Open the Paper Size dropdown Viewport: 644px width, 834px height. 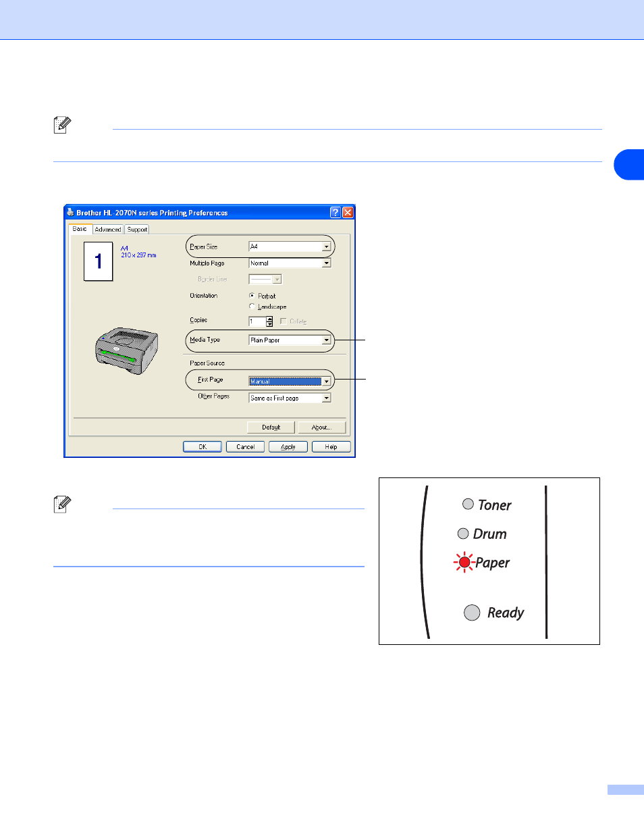pyautogui.click(x=327, y=246)
